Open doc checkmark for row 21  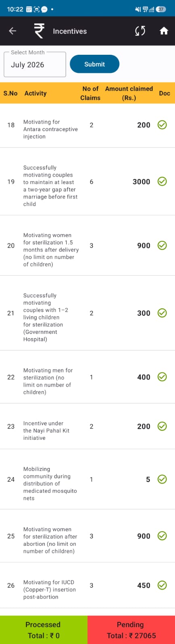pos(162,313)
